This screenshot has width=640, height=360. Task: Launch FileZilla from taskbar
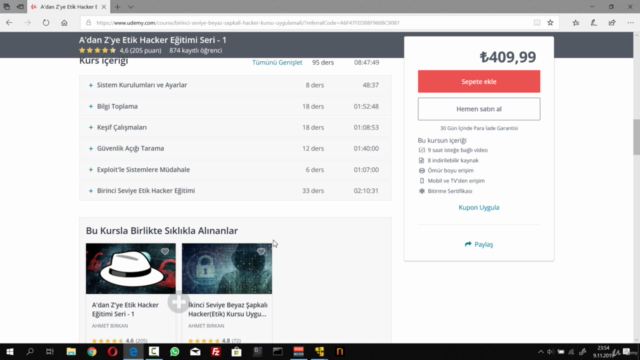[x=216, y=351]
